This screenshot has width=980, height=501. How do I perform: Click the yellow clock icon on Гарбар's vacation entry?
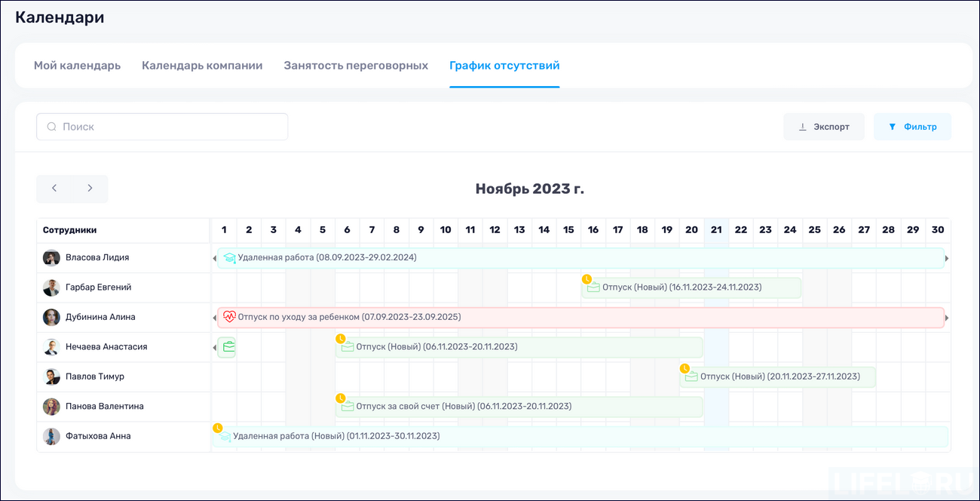(x=586, y=278)
